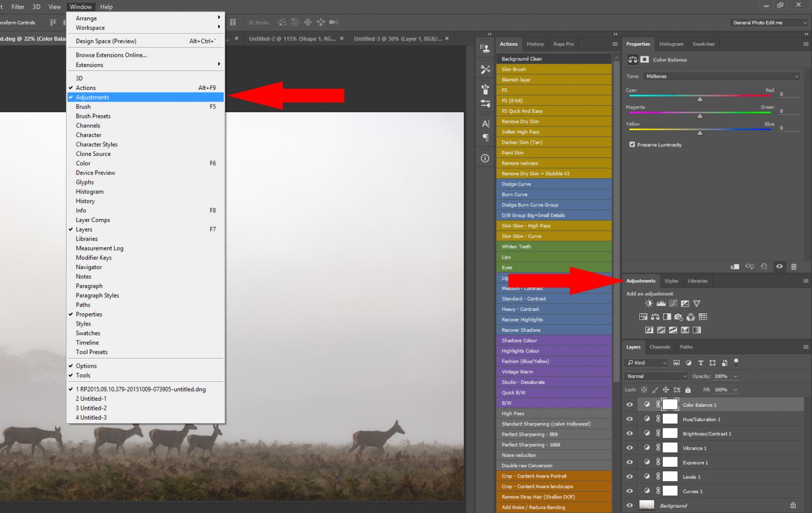The width and height of the screenshot is (812, 513).
Task: Run the Quick B/W action
Action: (554, 392)
